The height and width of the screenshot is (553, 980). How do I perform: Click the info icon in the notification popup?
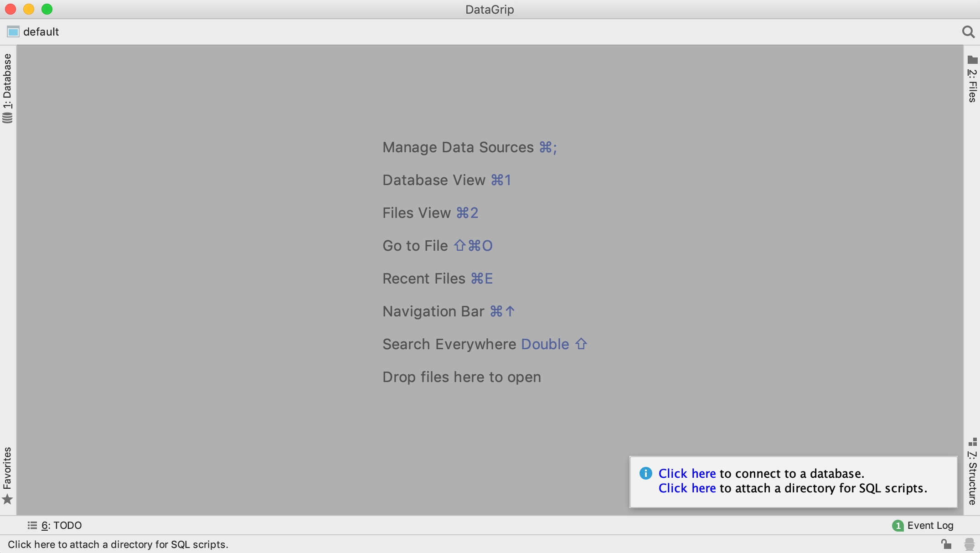coord(645,473)
